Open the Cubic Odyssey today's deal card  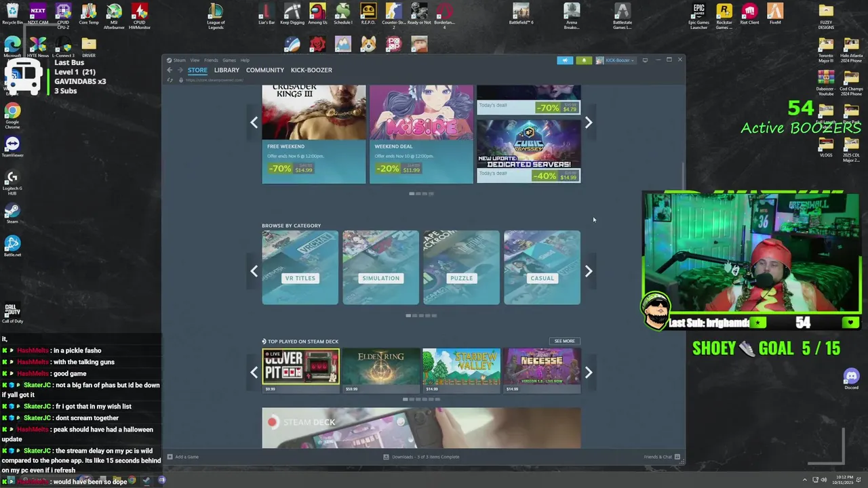tap(529, 151)
